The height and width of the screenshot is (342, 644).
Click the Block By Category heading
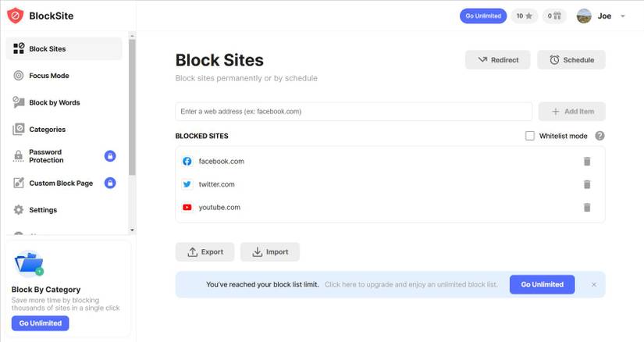(x=46, y=290)
